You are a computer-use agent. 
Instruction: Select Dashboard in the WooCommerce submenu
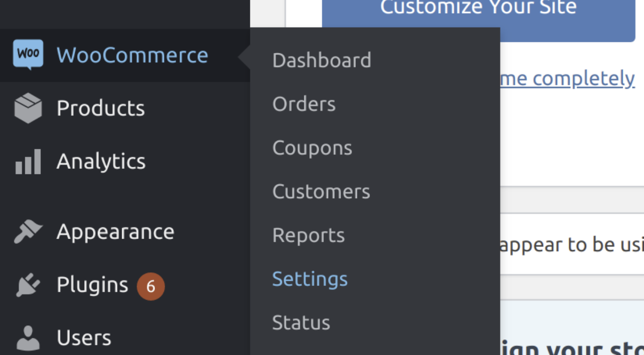point(322,60)
